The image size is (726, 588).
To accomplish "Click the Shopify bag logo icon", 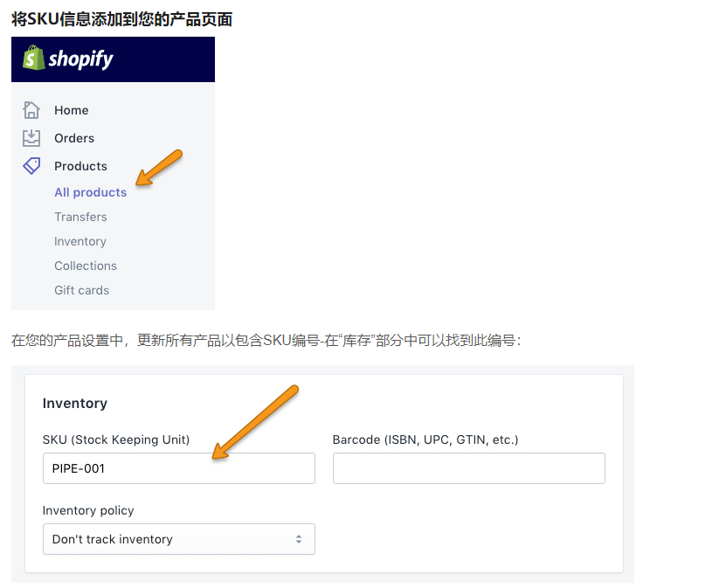I will tap(34, 58).
